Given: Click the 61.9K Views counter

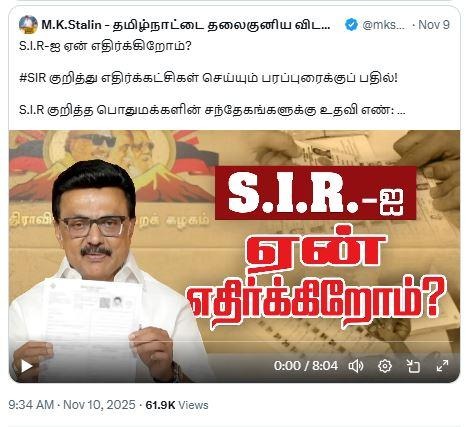Looking at the screenshot, I should (177, 405).
